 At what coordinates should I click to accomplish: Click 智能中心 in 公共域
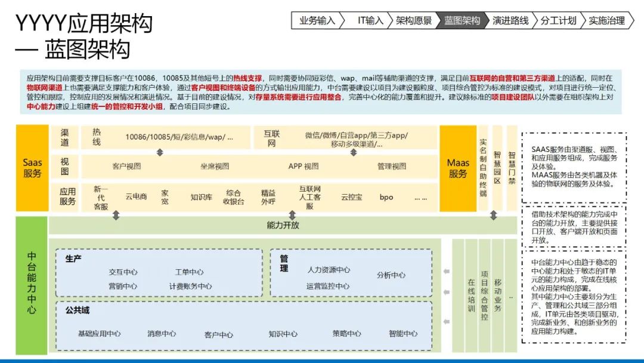click(403, 334)
